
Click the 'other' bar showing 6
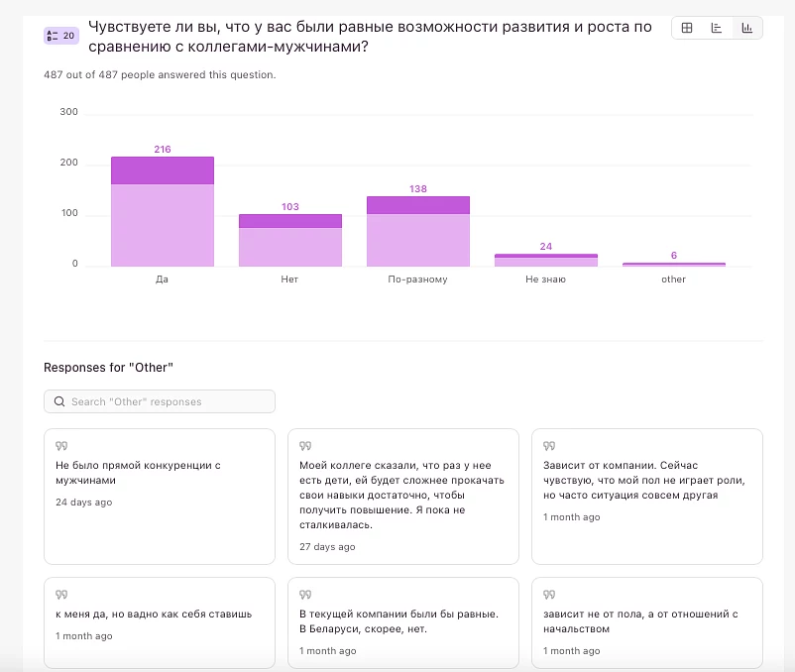(673, 265)
